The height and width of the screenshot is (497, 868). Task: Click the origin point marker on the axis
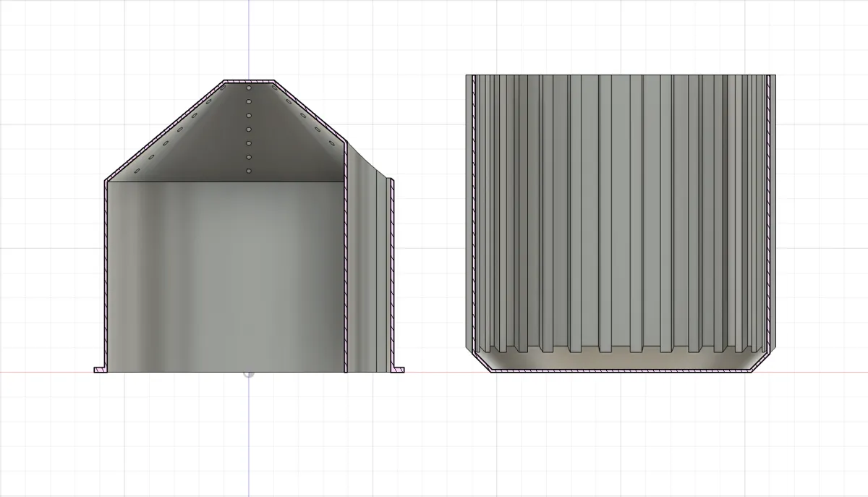click(x=249, y=373)
